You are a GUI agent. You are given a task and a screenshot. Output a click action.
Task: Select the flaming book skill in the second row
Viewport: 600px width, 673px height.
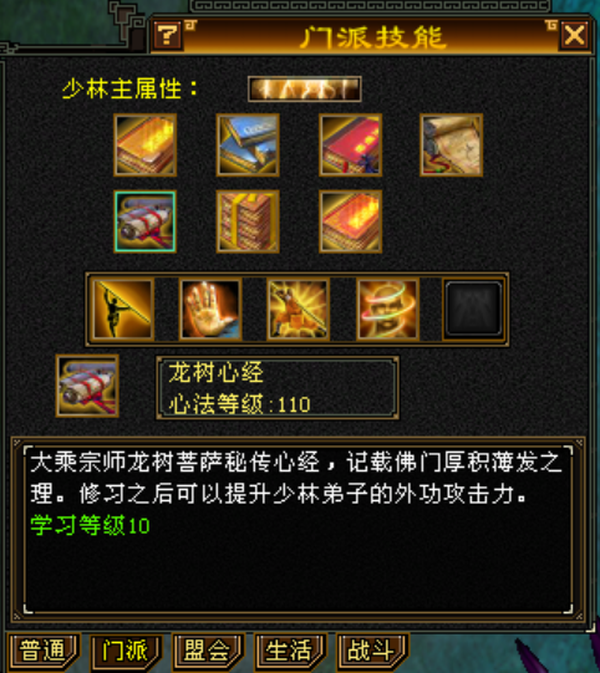click(351, 221)
